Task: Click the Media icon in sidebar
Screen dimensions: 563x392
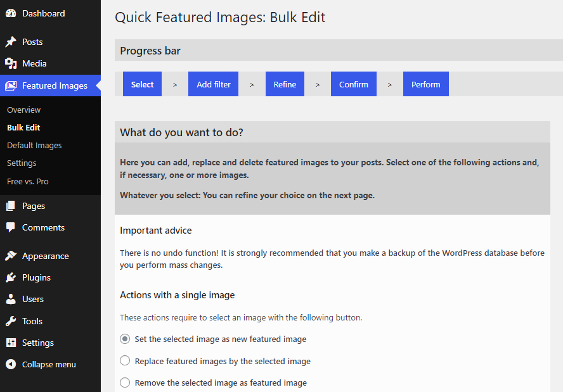Action: point(11,63)
